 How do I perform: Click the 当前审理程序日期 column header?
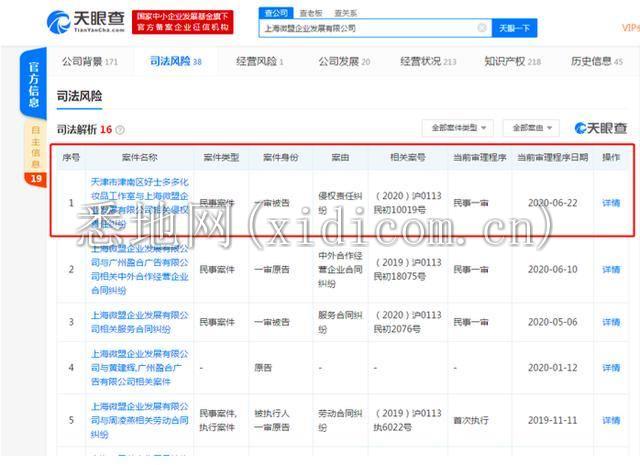[x=553, y=157]
